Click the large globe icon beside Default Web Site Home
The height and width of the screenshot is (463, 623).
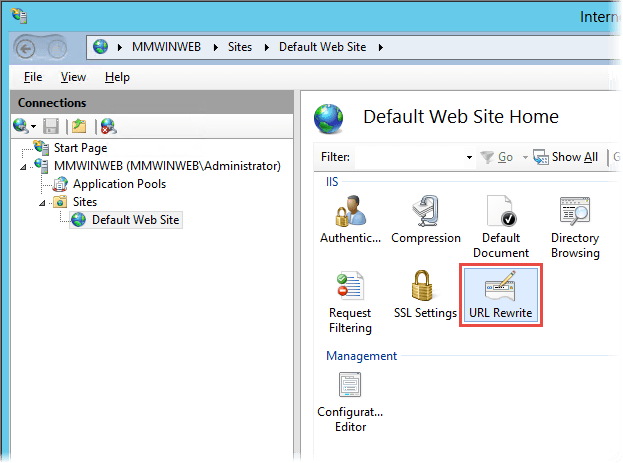328,118
